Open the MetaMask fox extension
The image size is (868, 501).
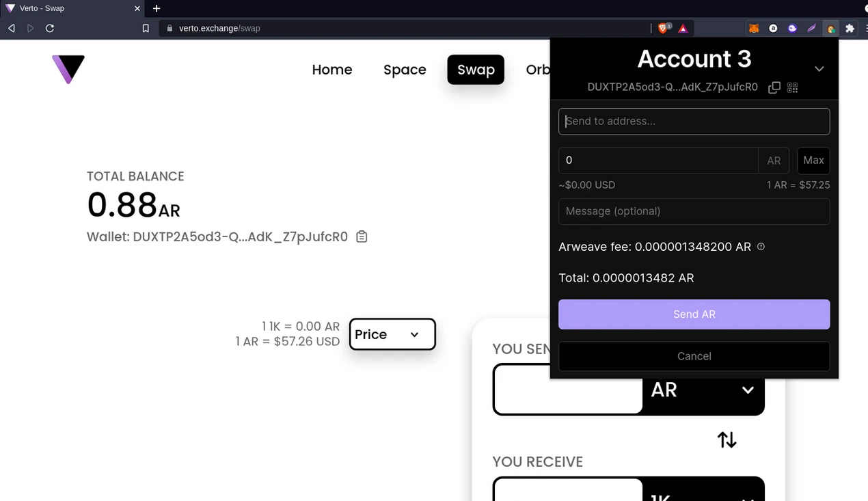[754, 29]
